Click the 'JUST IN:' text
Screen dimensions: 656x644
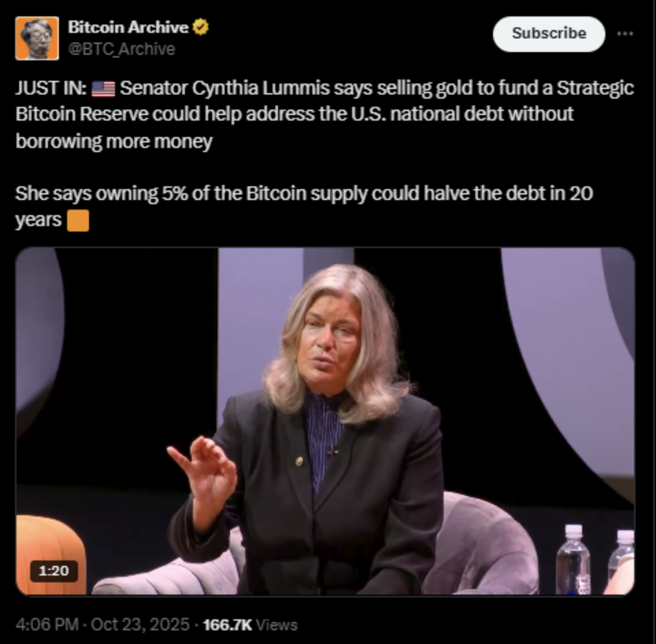51,88
